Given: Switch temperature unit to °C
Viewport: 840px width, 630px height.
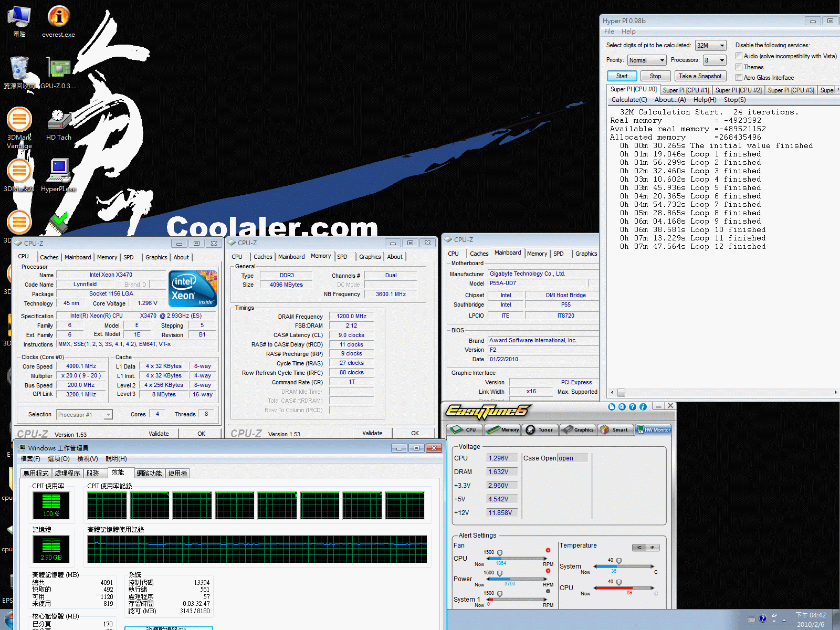Looking at the screenshot, I should (x=639, y=548).
